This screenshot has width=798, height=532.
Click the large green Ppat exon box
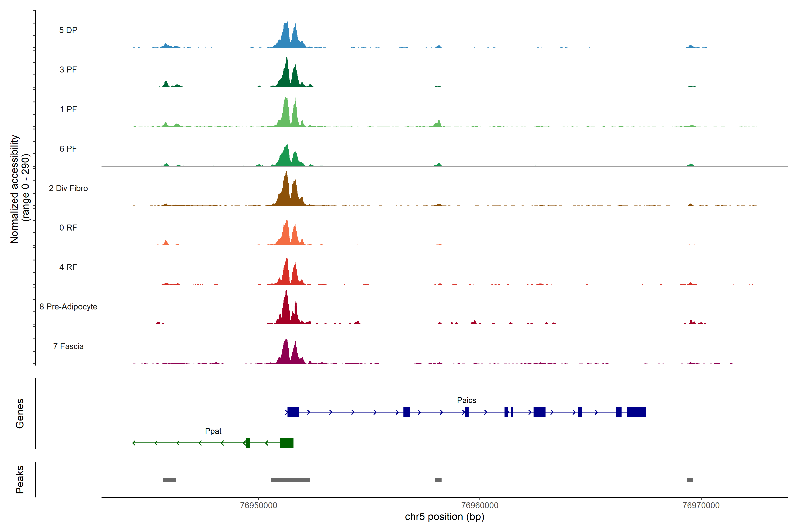[286, 443]
